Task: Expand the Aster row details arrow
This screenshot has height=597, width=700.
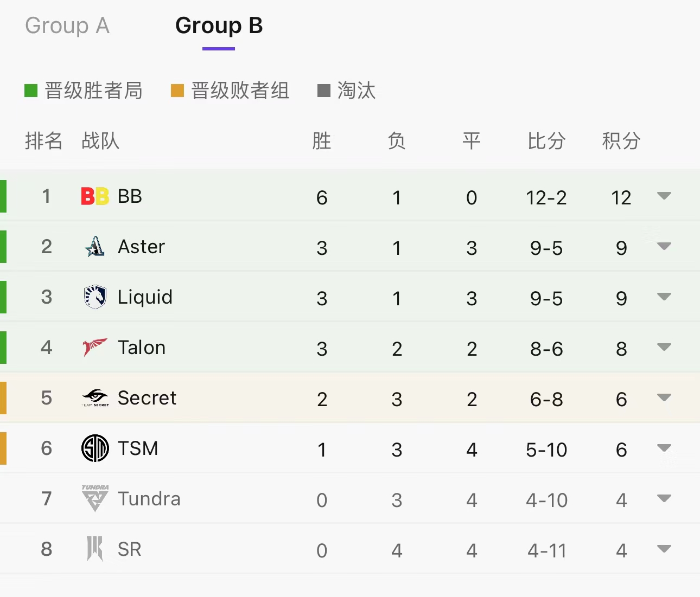Action: pyautogui.click(x=664, y=246)
